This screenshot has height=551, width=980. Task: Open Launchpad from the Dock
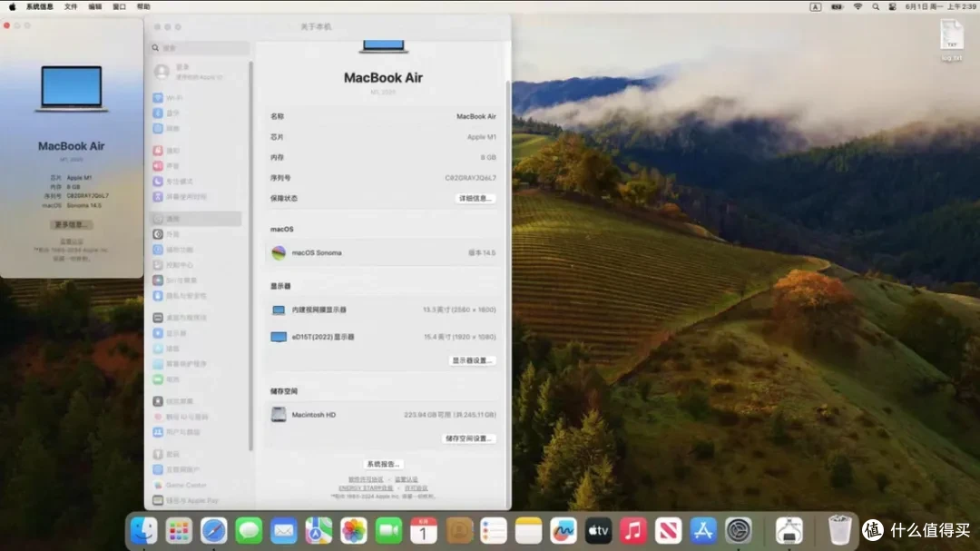tap(179, 531)
